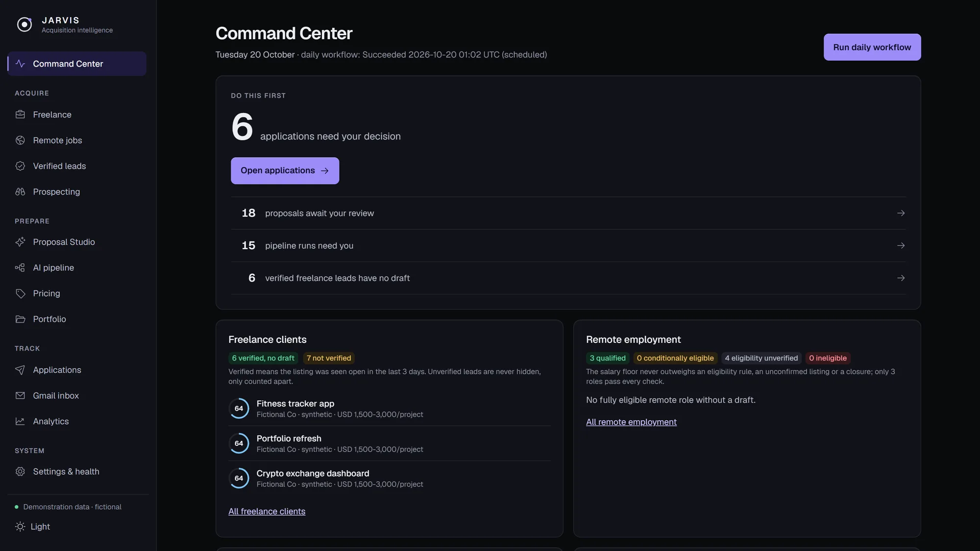This screenshot has width=980, height=551.
Task: Click the arrow on proposals await review row
Action: [x=901, y=213]
